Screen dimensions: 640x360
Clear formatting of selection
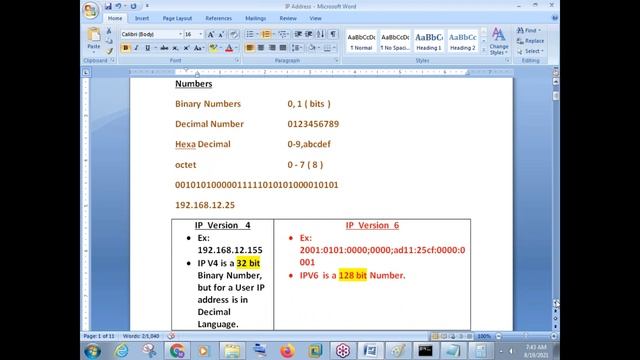pyautogui.click(x=234, y=34)
